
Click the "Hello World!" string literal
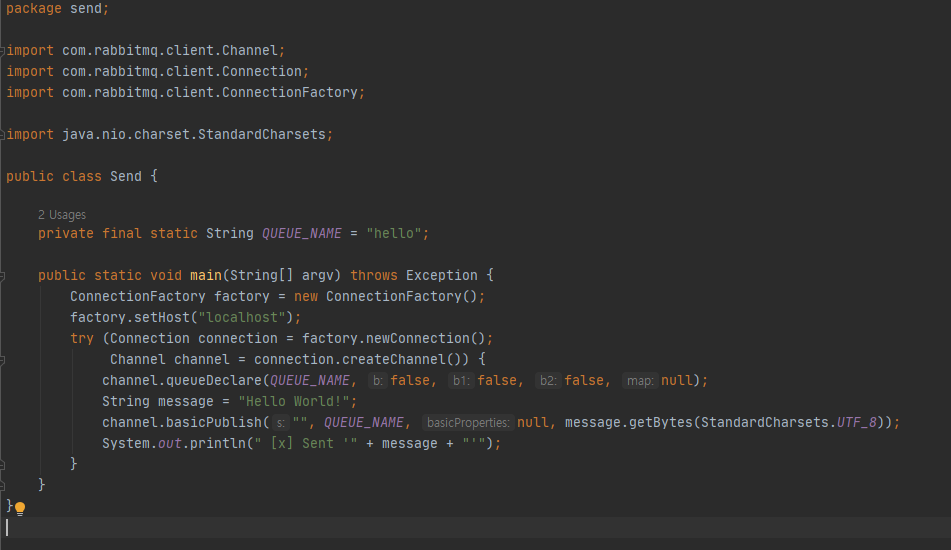coord(294,401)
